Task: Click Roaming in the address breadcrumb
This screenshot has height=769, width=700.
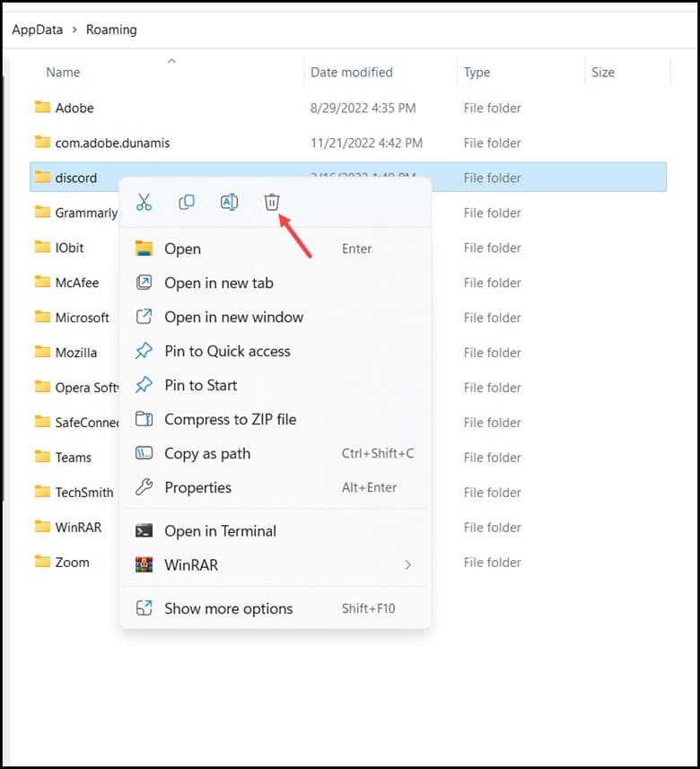Action: coord(111,30)
